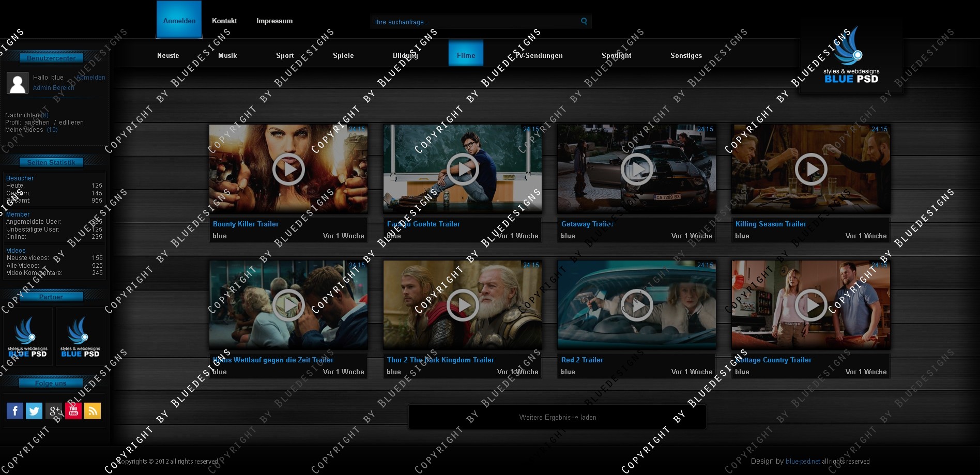
Task: Click the search magnifier icon
Action: pyautogui.click(x=584, y=21)
